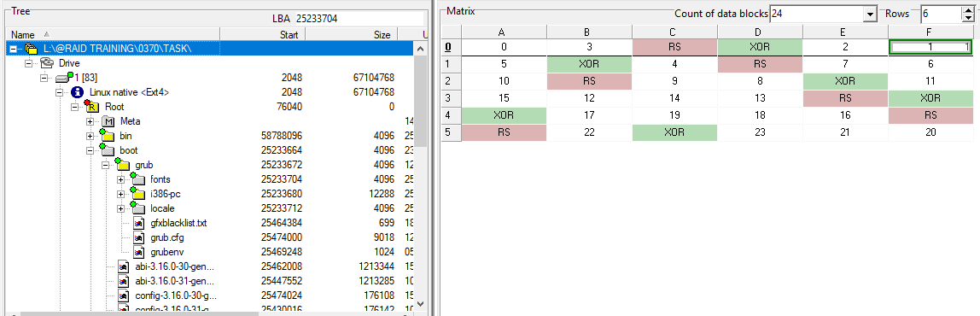This screenshot has width=980, height=316.
Task: Collapse the boot folder
Action: coord(90,150)
